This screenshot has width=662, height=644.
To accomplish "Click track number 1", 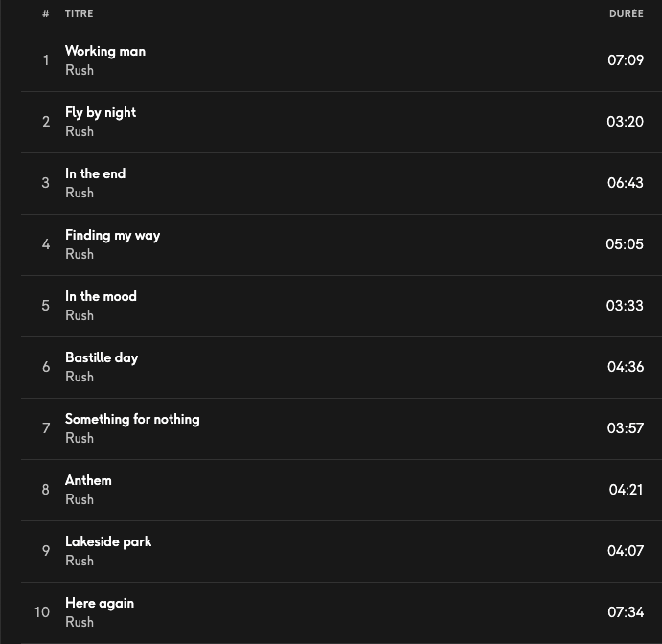I will (x=45, y=60).
